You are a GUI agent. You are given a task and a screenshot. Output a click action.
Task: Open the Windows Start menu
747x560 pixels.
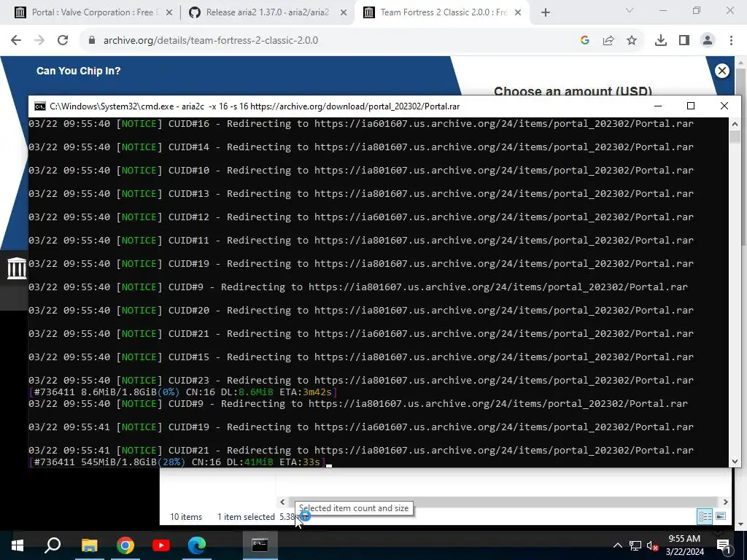[x=18, y=545]
